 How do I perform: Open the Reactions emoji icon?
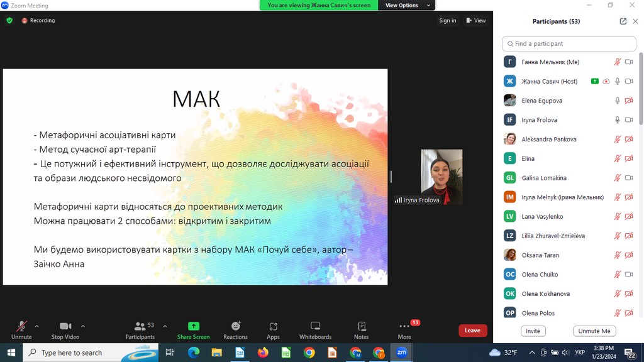pos(236,326)
